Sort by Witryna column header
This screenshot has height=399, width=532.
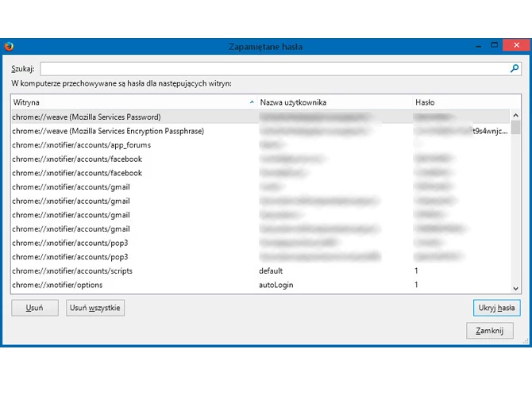point(133,102)
